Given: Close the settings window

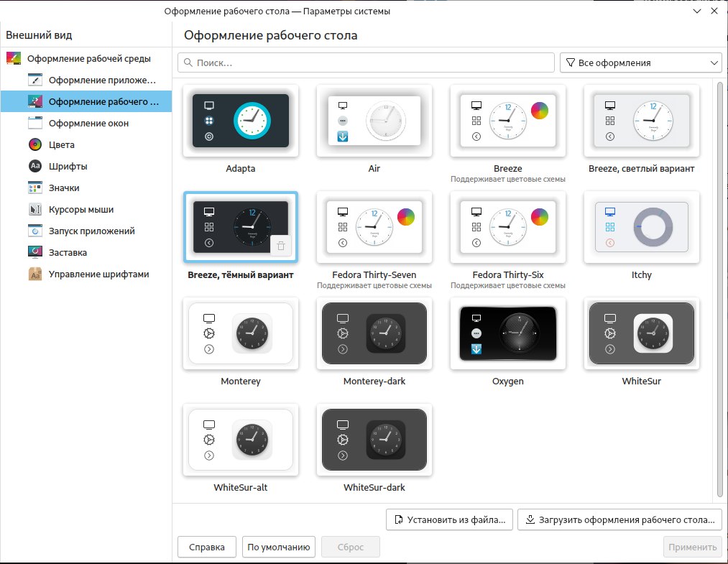Looking at the screenshot, I should point(714,11).
